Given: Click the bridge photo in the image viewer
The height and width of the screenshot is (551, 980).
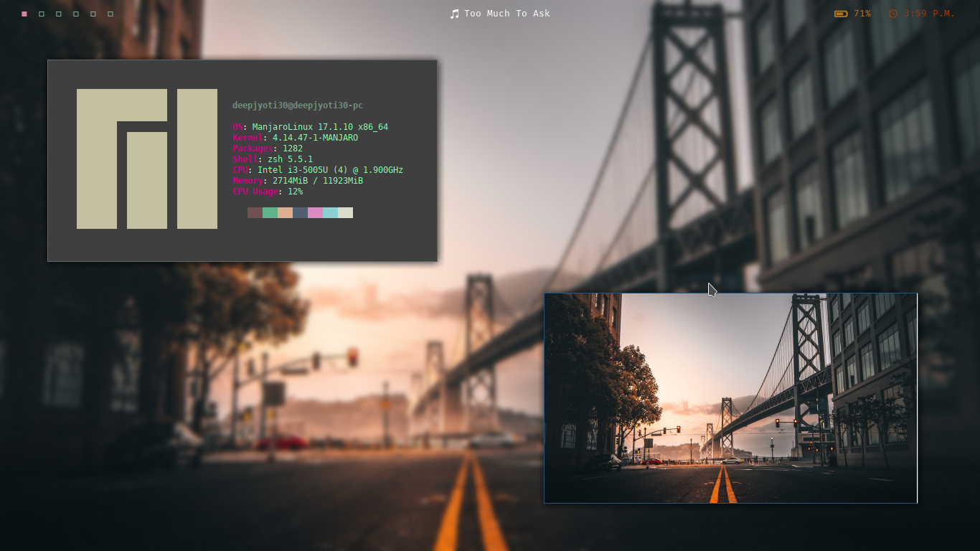Looking at the screenshot, I should [730, 397].
